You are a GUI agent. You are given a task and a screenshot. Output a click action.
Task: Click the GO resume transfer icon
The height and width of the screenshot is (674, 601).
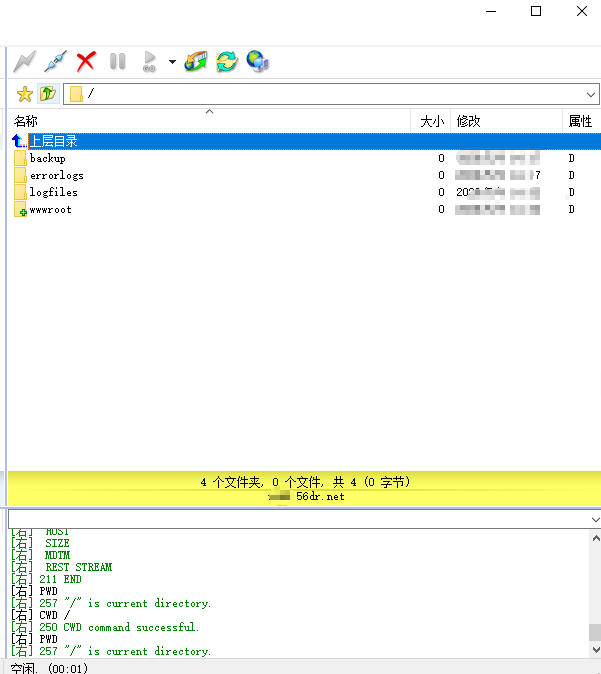tap(149, 61)
